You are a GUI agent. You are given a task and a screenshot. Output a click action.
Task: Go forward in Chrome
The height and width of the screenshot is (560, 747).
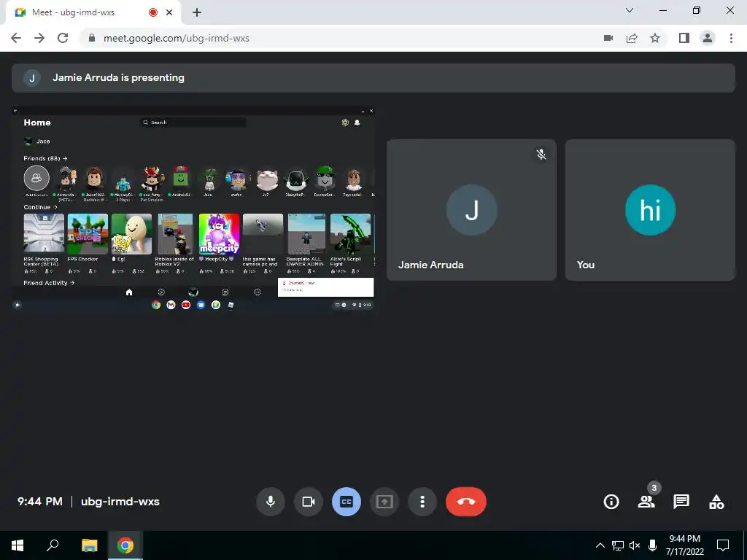pyautogui.click(x=39, y=38)
